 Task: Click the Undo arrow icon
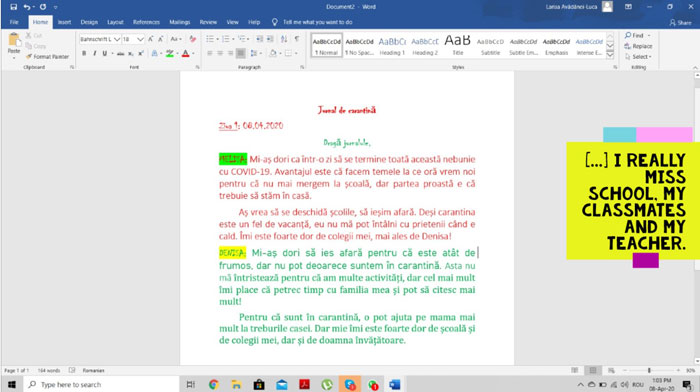27,7
